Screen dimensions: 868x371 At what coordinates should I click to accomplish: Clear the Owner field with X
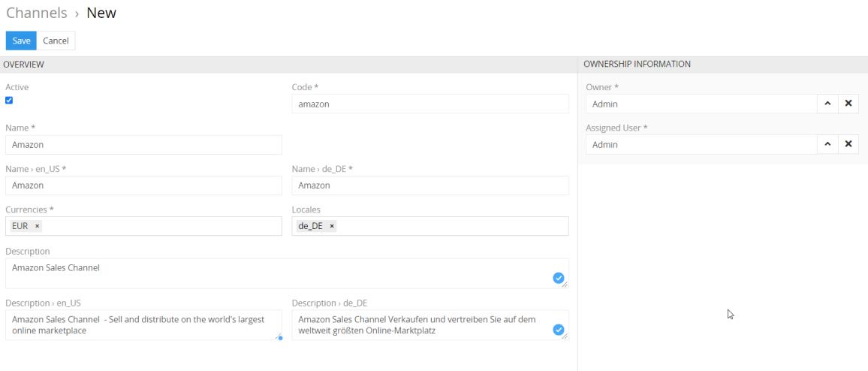[848, 104]
